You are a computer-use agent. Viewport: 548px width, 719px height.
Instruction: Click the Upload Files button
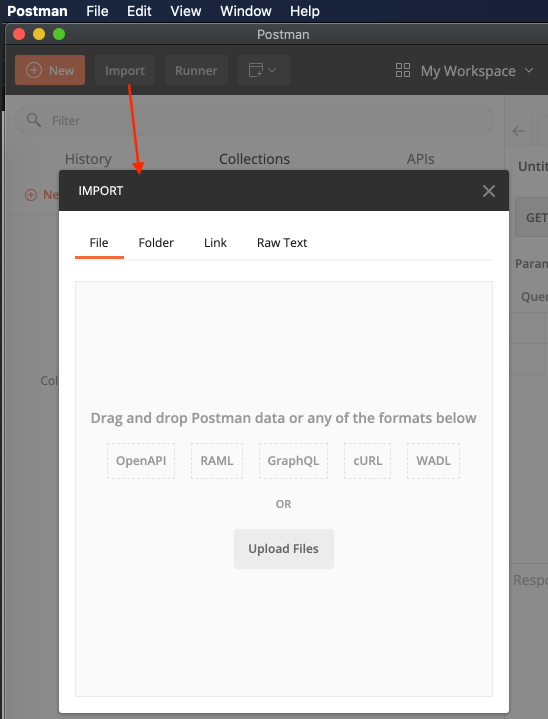point(284,549)
